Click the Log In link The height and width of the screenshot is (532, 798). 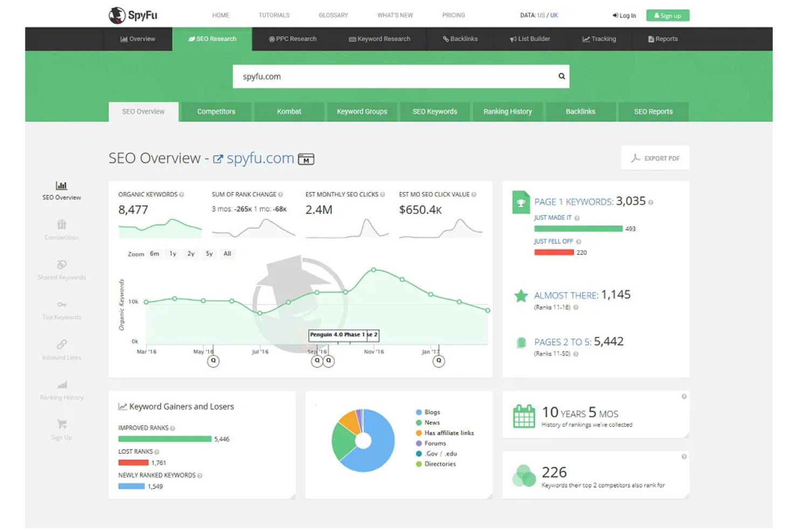tap(624, 16)
